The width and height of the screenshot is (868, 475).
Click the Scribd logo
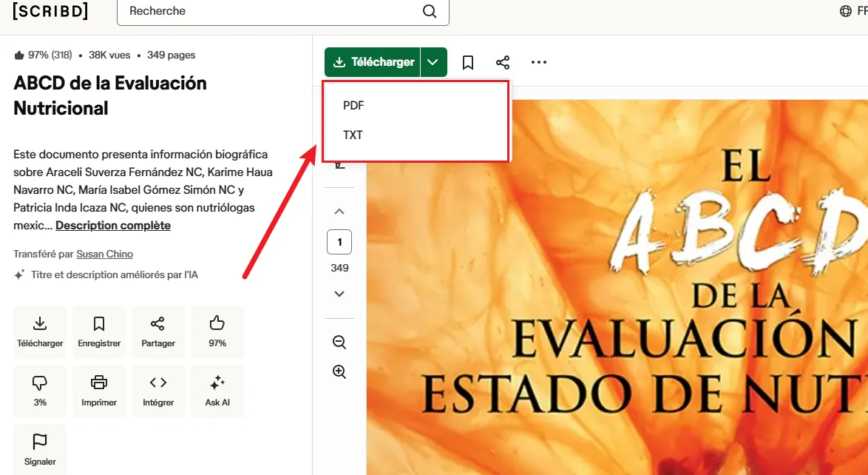coord(50,10)
